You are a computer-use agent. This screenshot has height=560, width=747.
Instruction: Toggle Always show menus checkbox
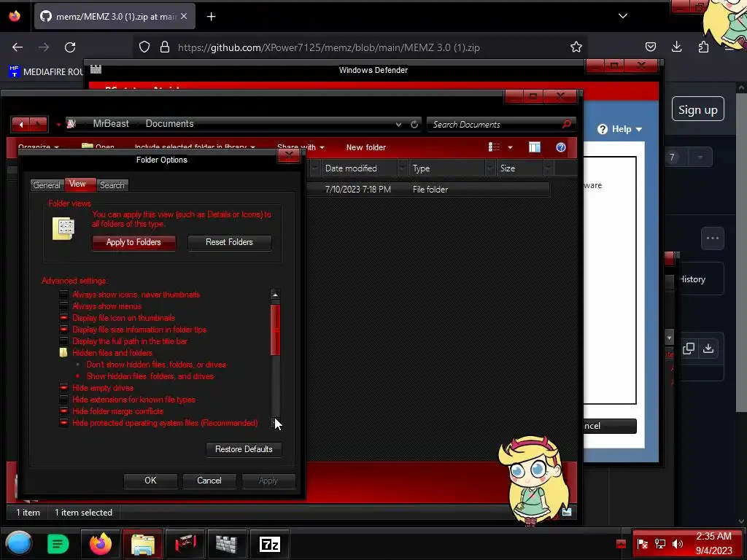64,306
